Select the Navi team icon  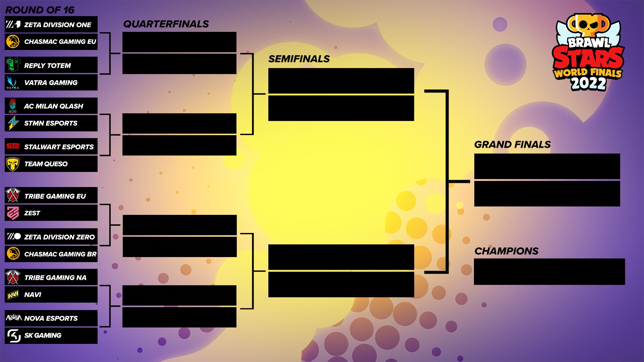[12, 295]
